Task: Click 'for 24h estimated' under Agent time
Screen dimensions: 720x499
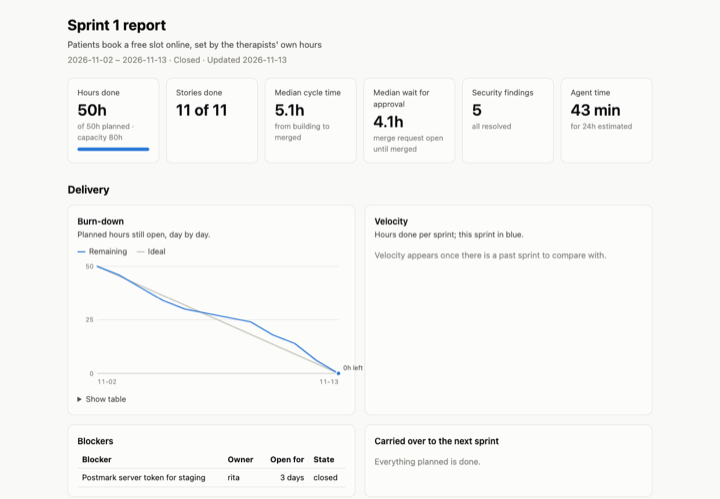Action: 601,126
